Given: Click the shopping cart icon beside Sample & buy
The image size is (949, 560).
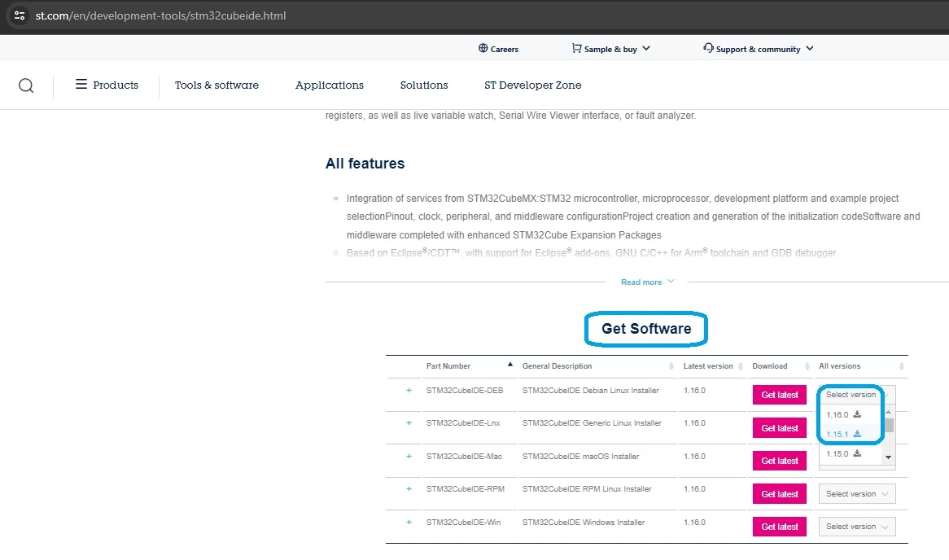Looking at the screenshot, I should (x=576, y=49).
